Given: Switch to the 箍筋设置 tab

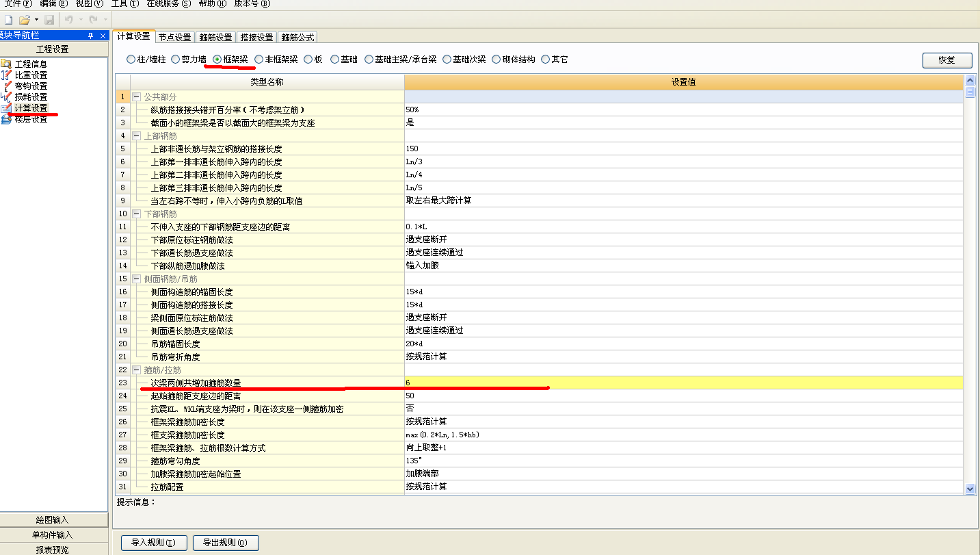Looking at the screenshot, I should [216, 37].
